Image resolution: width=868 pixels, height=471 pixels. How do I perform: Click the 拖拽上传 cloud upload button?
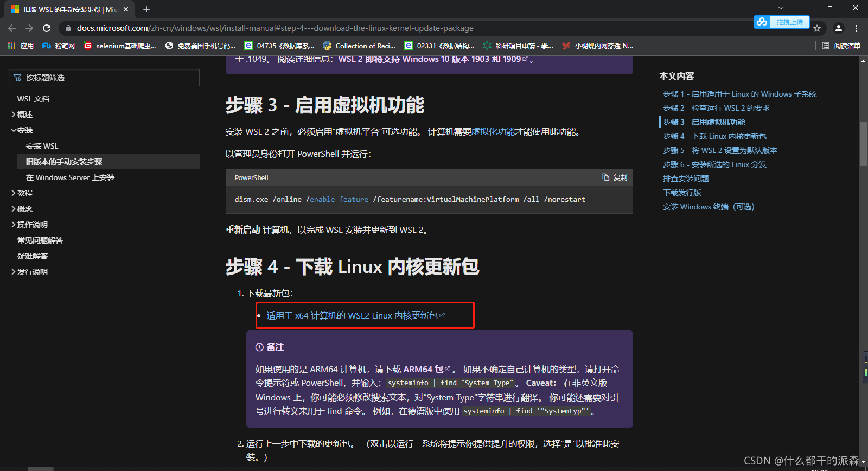(x=782, y=22)
